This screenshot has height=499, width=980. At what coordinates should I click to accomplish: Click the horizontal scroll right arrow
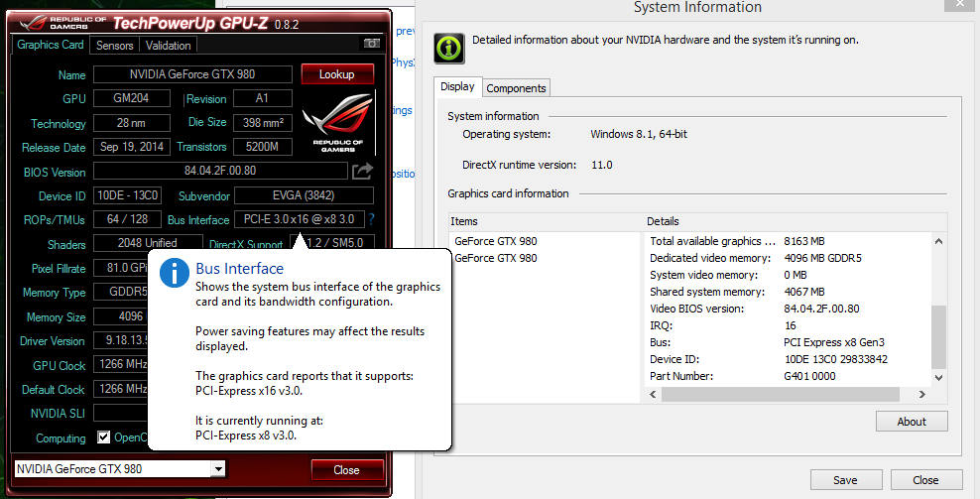[921, 394]
